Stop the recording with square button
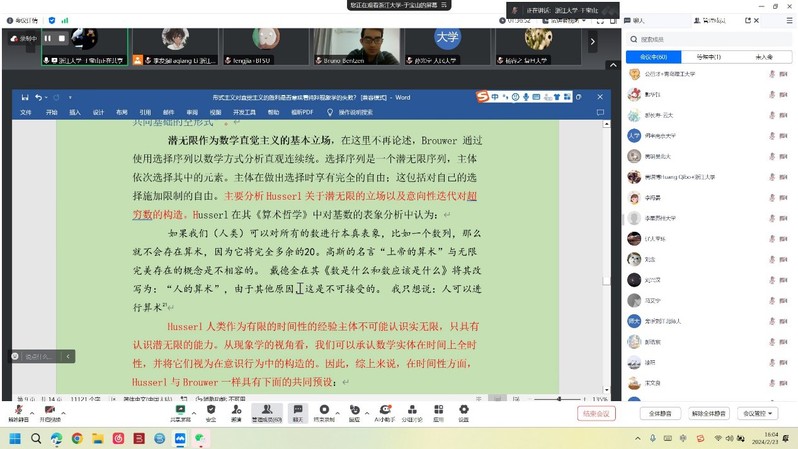 coord(62,38)
